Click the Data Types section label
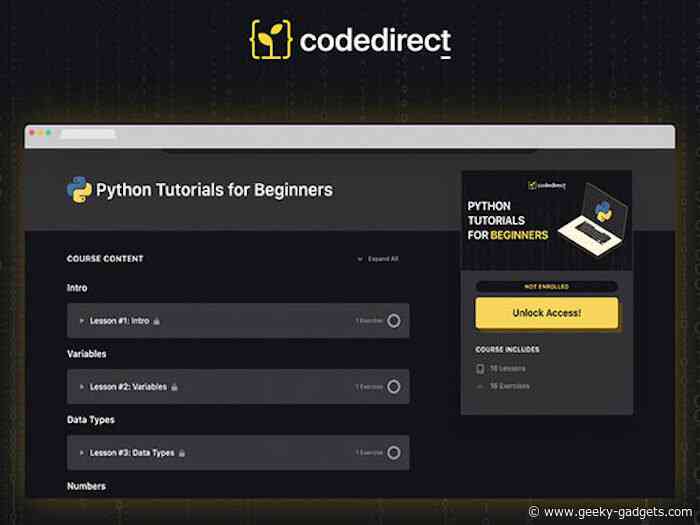 click(91, 420)
